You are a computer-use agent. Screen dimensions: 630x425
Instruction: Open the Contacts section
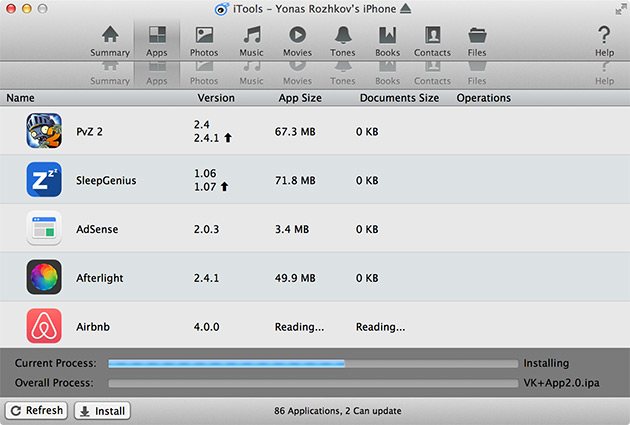pyautogui.click(x=432, y=41)
